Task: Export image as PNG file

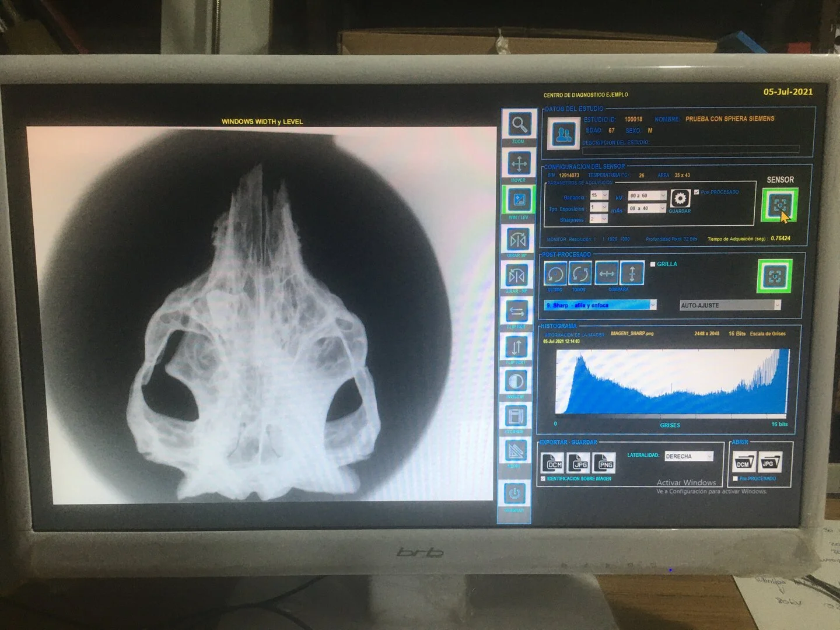Action: point(605,464)
